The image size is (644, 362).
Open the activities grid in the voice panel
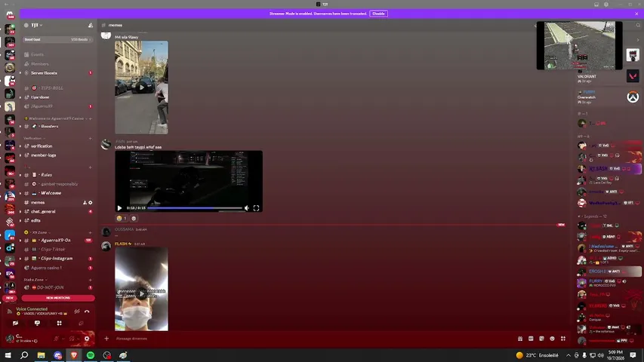pos(59,324)
